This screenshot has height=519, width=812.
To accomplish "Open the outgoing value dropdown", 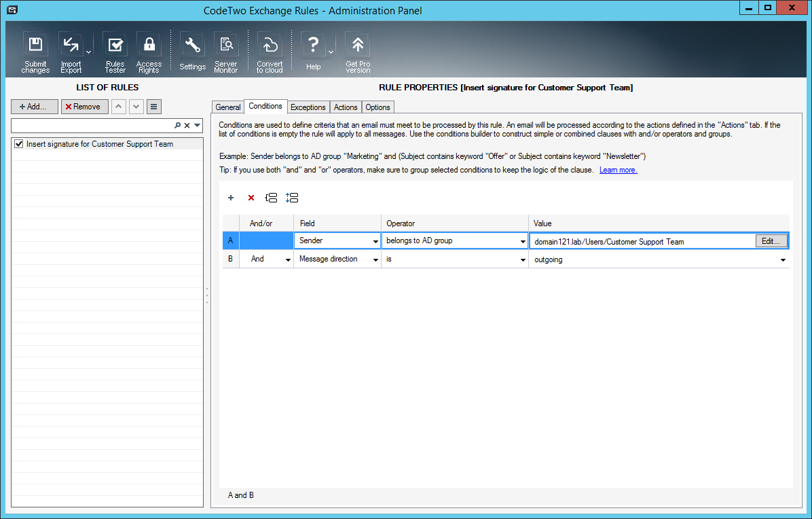I will coord(783,259).
